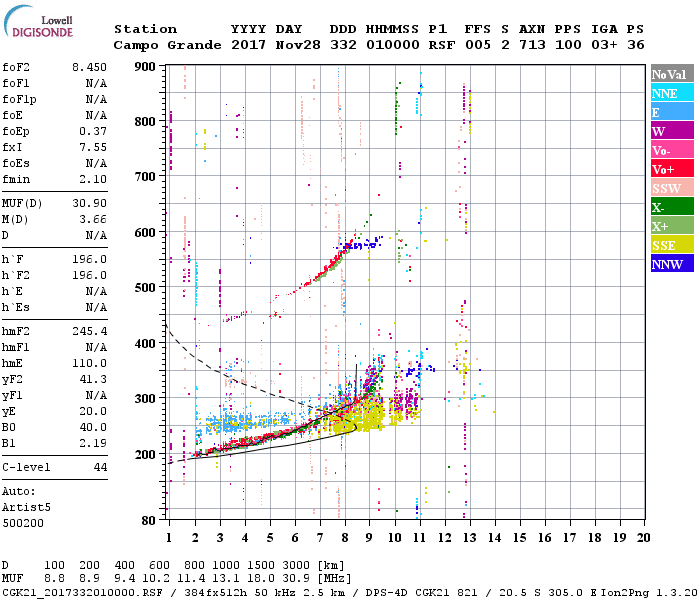Screen dimensions: 700x600
Task: Click the day number 332
Action: (x=343, y=45)
